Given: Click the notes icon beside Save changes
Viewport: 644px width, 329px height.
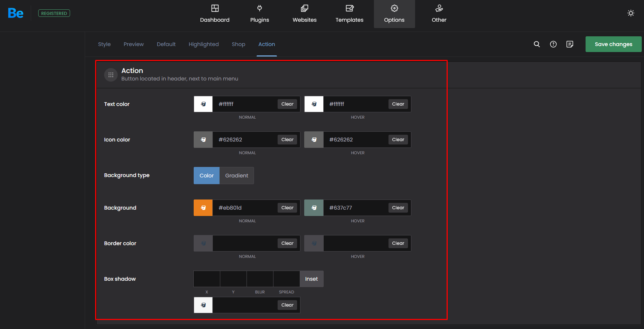Looking at the screenshot, I should pos(570,44).
